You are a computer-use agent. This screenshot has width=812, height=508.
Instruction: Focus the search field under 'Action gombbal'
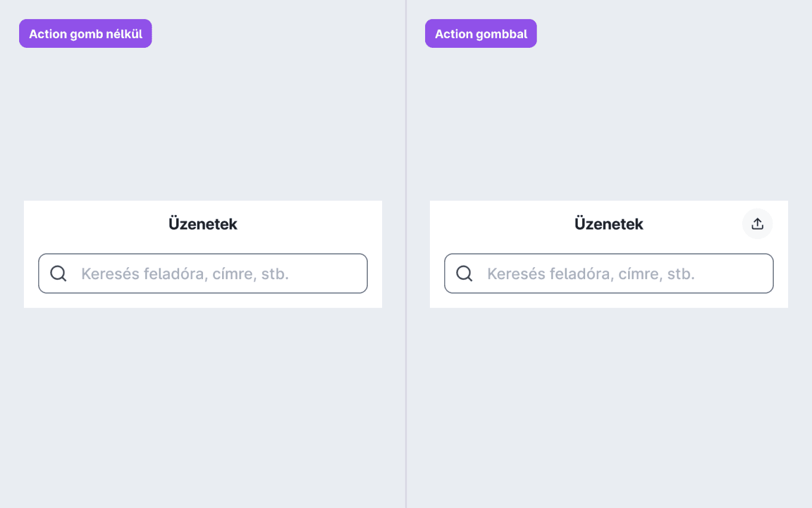click(x=609, y=274)
